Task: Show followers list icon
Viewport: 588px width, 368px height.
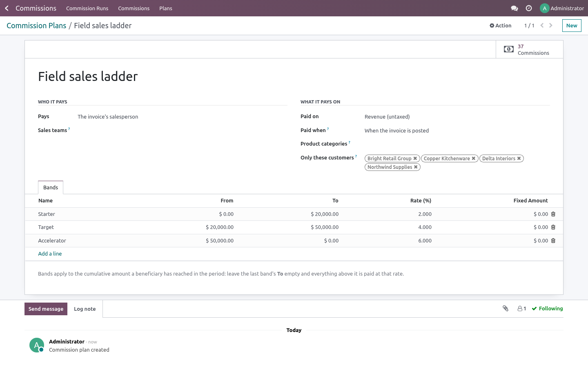Action: [x=522, y=309]
